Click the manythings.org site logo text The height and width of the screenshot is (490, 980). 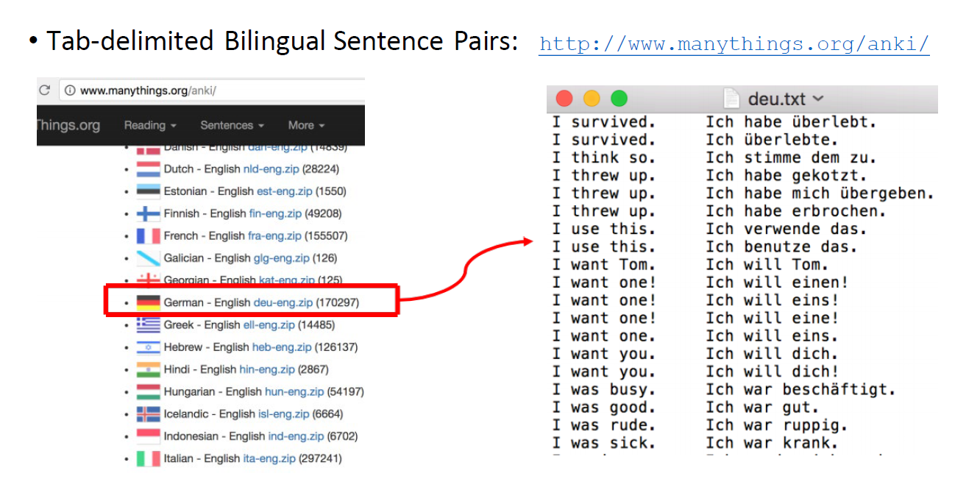coord(68,125)
